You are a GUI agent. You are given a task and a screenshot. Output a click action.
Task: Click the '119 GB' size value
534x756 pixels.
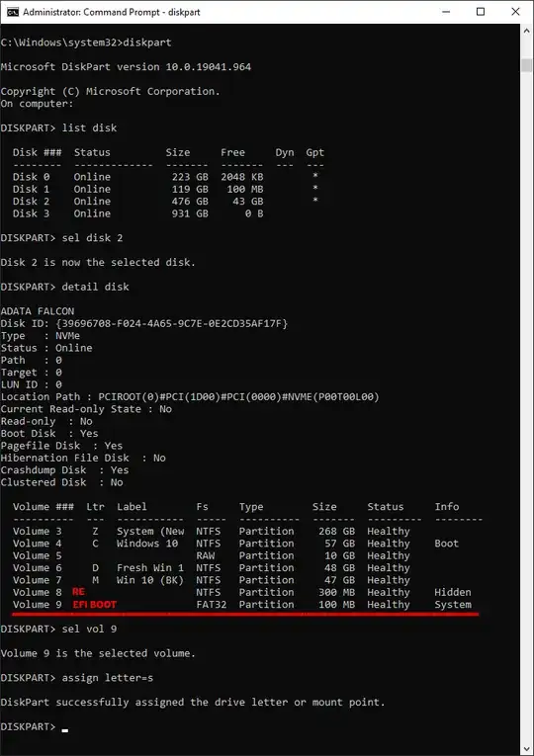click(190, 189)
